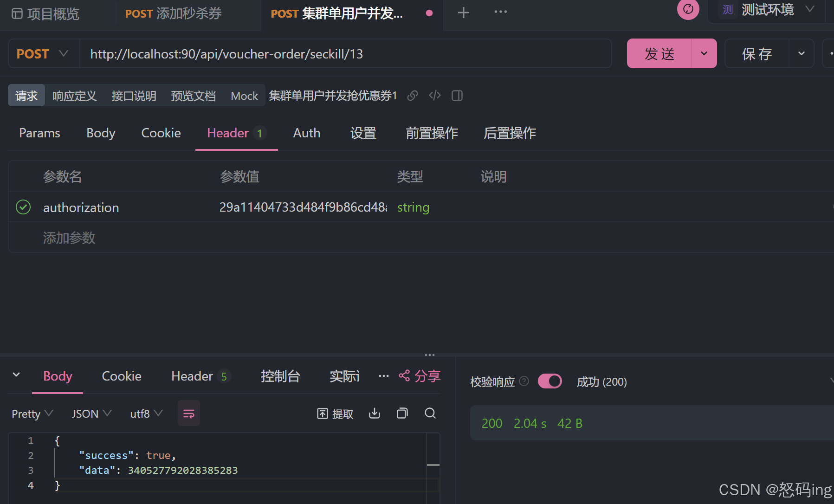Toggle the response validation (校验响应) switch

pyautogui.click(x=550, y=381)
